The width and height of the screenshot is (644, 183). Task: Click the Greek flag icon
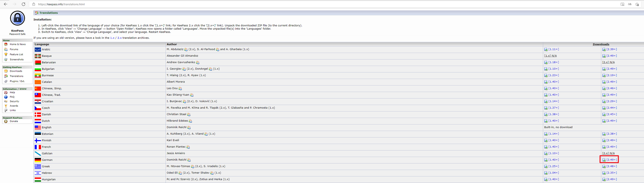pyautogui.click(x=38, y=166)
